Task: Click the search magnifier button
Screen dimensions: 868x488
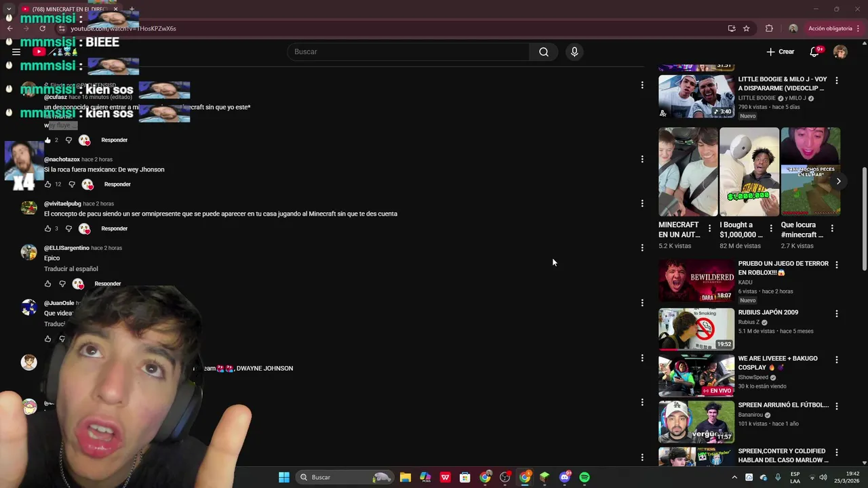Action: [x=543, y=52]
